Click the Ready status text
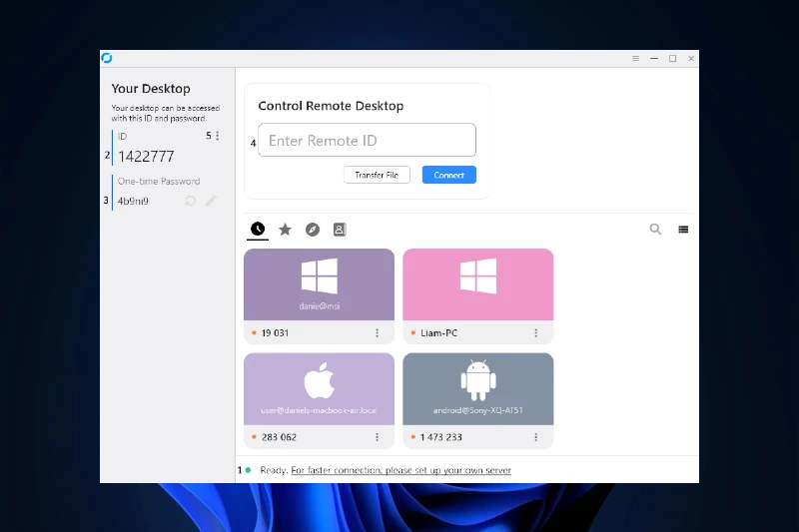799x532 pixels. click(x=274, y=470)
